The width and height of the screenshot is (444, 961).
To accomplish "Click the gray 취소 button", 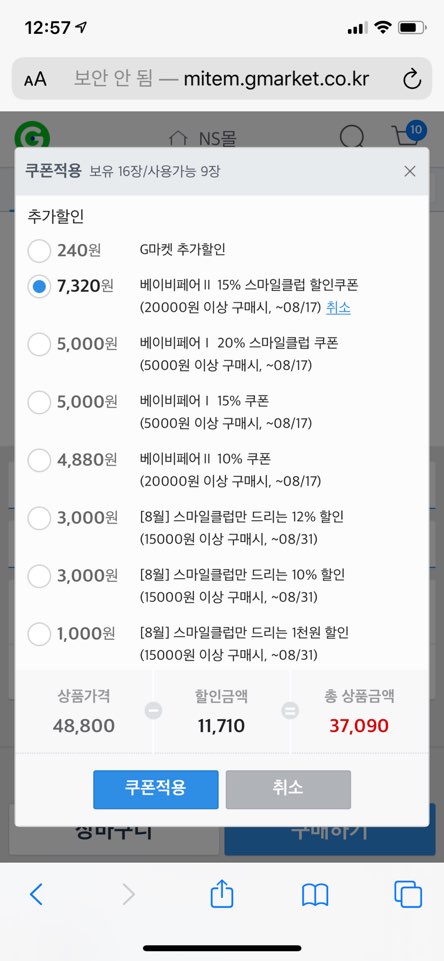I will [x=288, y=789].
